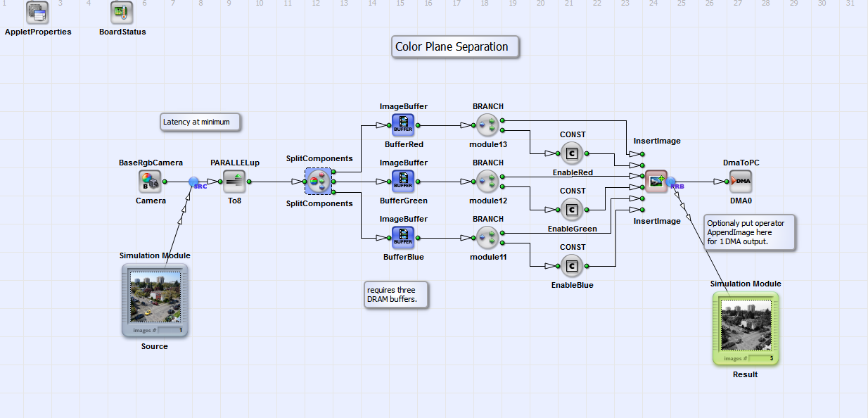
Task: Select the 'Latency at minimum' comment box
Action: click(200, 122)
